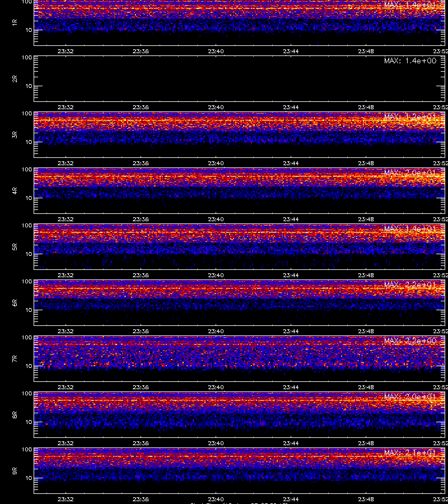Click the 9R panel label
448x504 pixels.
[x=15, y=471]
